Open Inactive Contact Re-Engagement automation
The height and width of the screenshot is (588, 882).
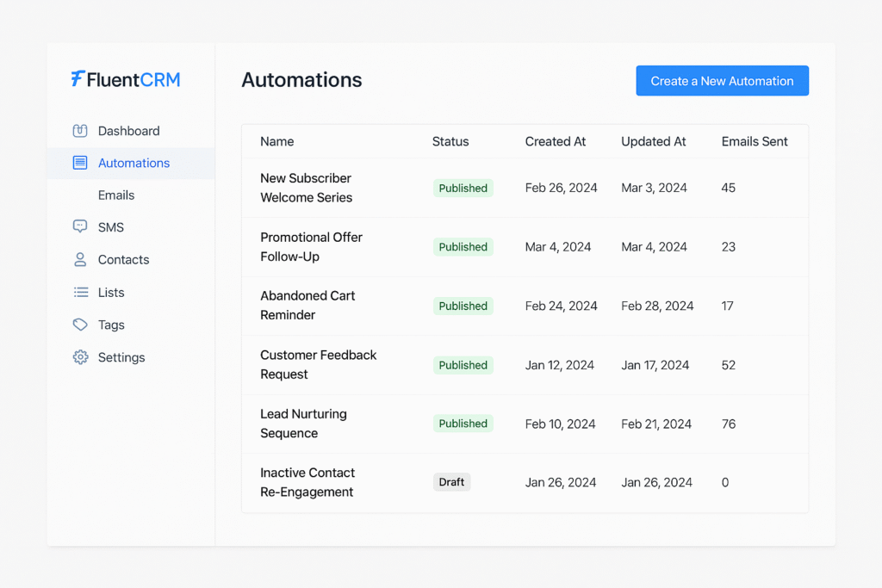307,482
